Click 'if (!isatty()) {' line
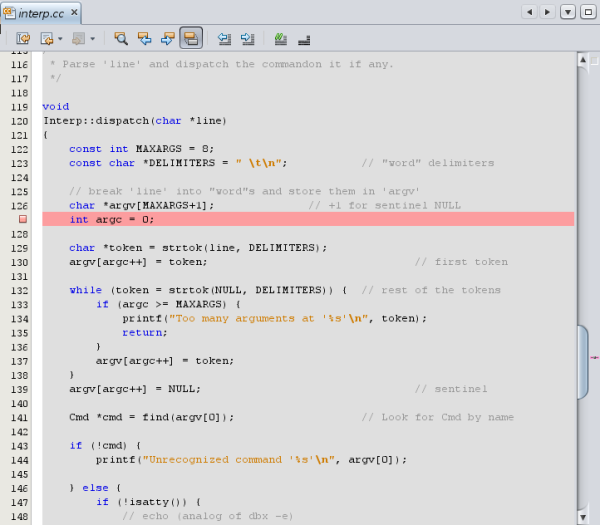 coord(148,502)
